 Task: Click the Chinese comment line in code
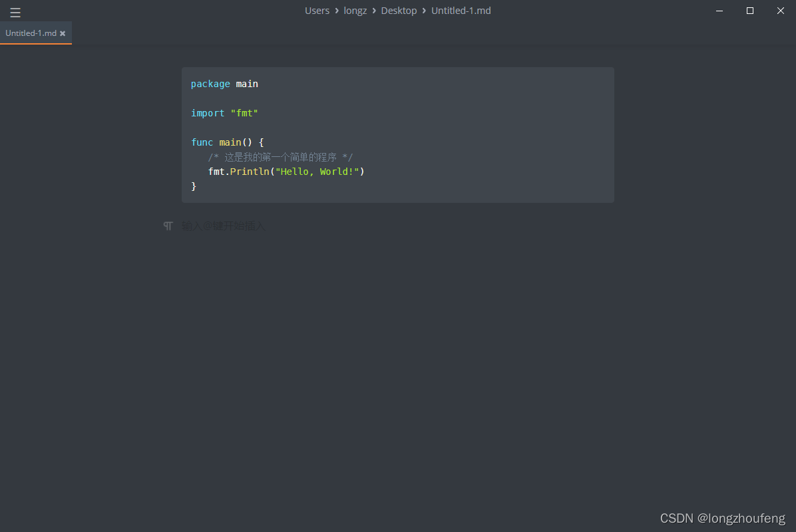coord(280,157)
